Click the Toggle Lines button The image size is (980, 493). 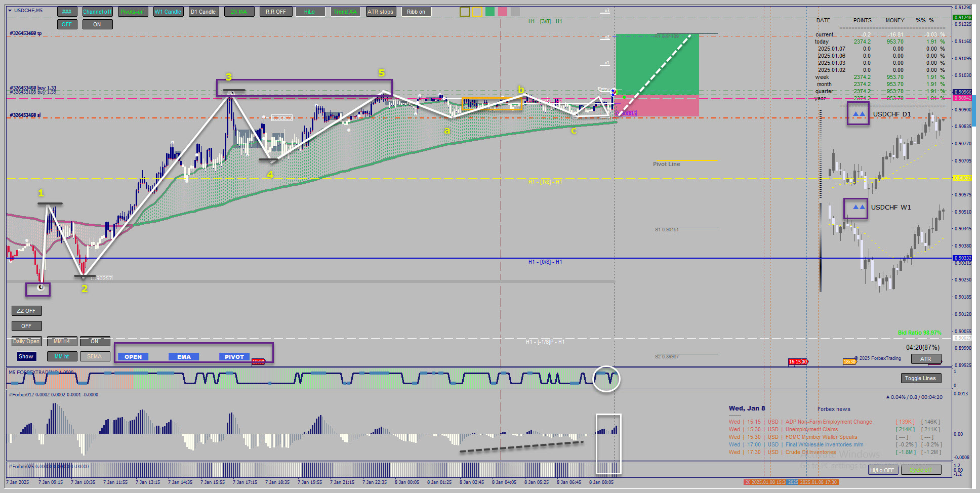coord(920,378)
